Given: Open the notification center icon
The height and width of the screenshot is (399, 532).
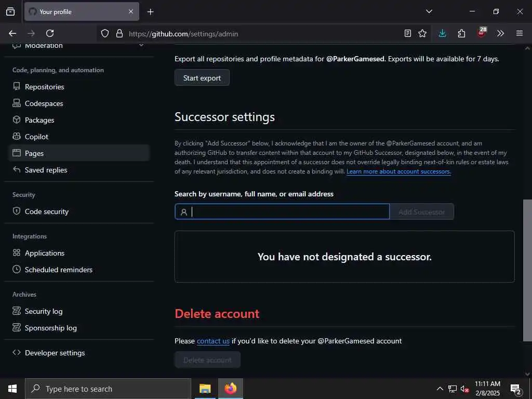Looking at the screenshot, I should pyautogui.click(x=515, y=389).
